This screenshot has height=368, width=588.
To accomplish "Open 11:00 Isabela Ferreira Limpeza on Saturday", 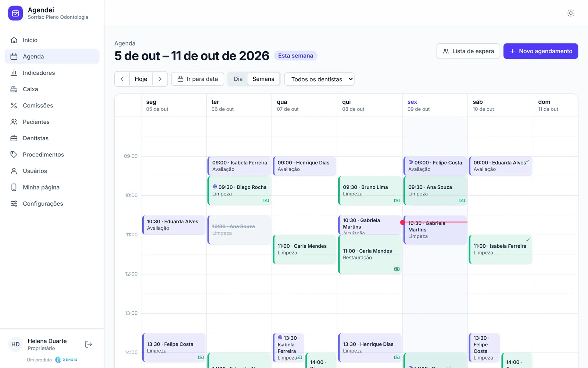I will 500,250.
